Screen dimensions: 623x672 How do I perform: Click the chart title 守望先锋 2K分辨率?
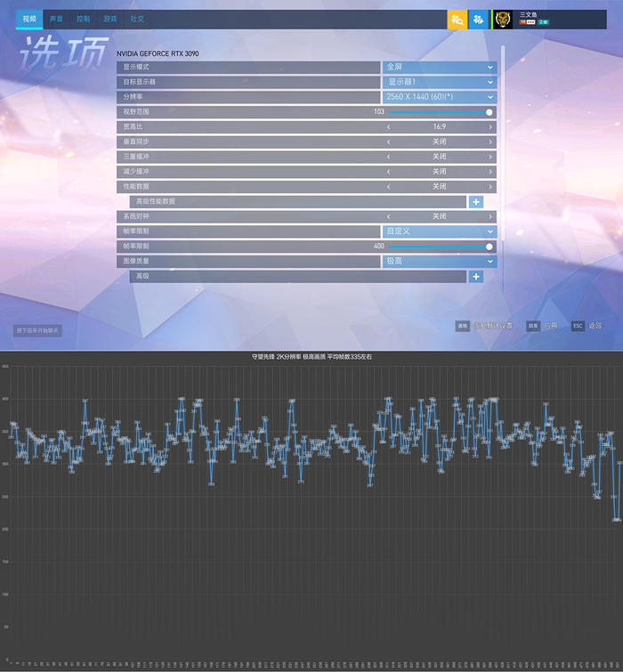[x=311, y=357]
